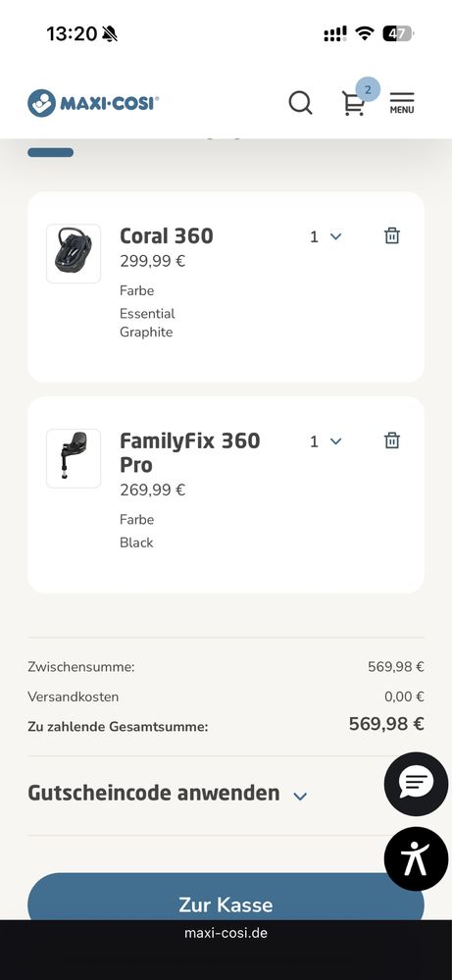Screen dimensions: 452x980
Task: Open the search magnifier icon
Action: pyautogui.click(x=300, y=102)
